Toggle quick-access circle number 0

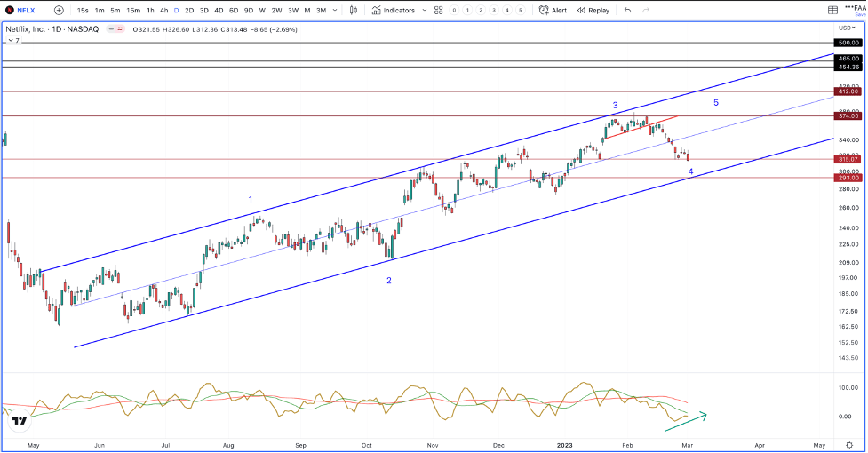click(x=454, y=10)
